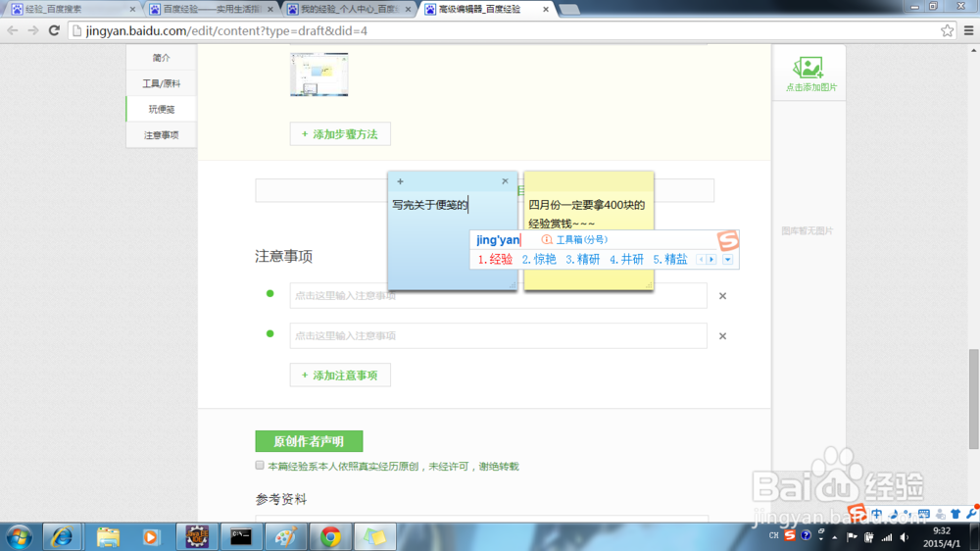Screen dimensions: 980x551
Task: Toggle Sogou Chinese/English mode 中 icon
Action: click(x=877, y=514)
